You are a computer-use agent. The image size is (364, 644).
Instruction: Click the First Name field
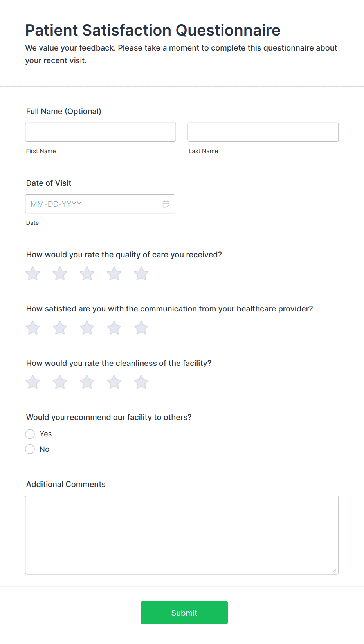pos(101,132)
